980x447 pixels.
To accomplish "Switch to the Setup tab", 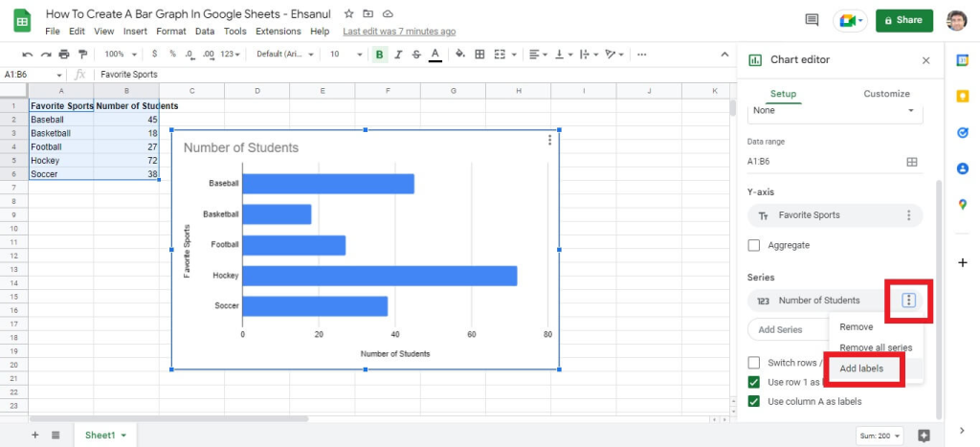I will pos(783,94).
